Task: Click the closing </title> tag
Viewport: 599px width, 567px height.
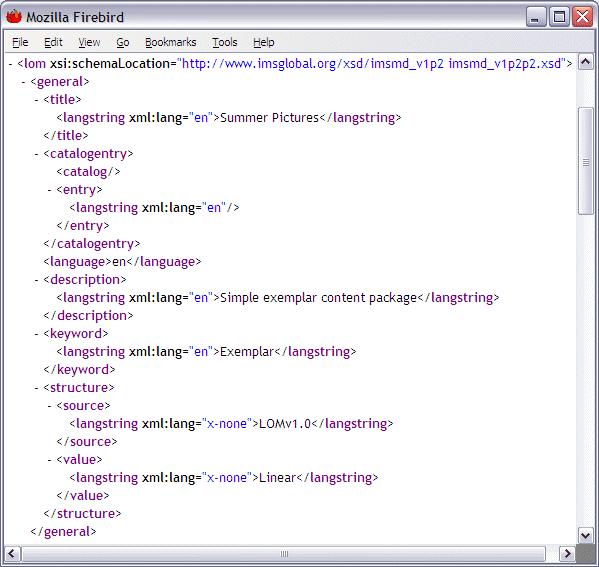Action: click(x=66, y=136)
